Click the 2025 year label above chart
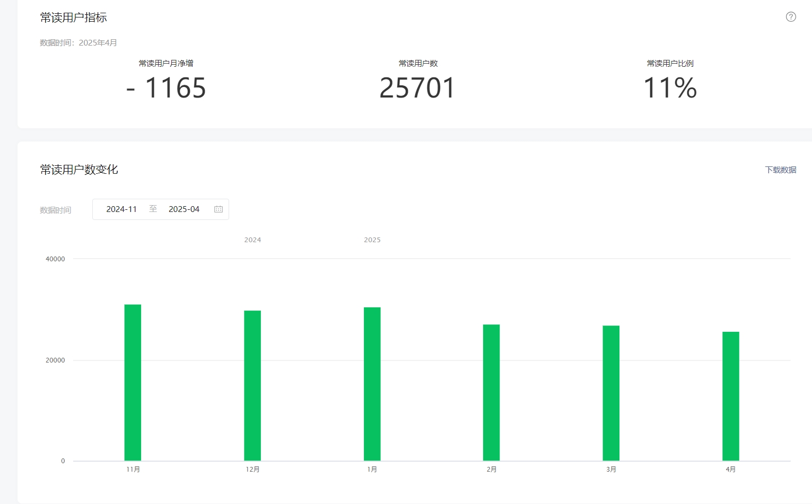 372,240
